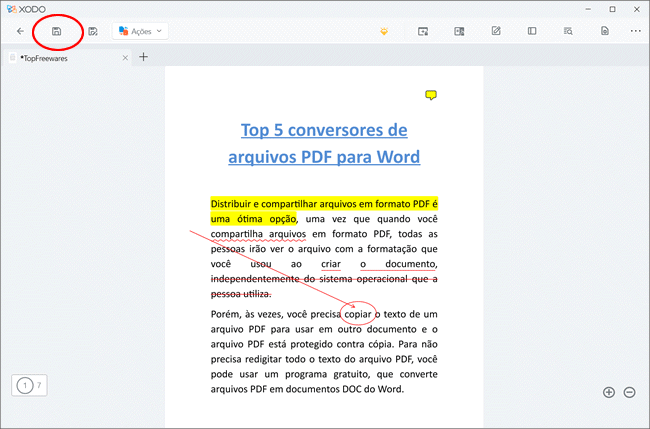This screenshot has width=650, height=429.
Task: Click the yellow comment note on page
Action: pyautogui.click(x=431, y=95)
